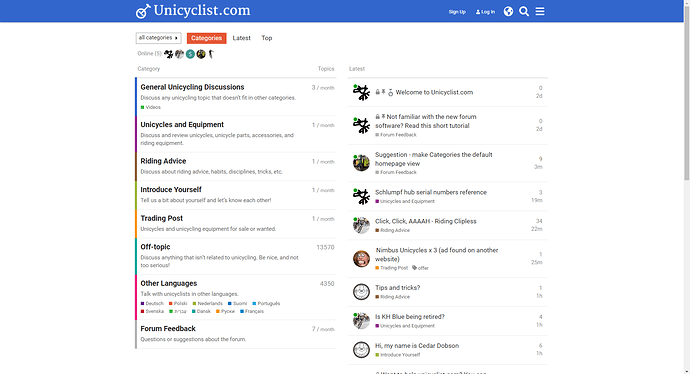Open the Русский subcategory
Screen dimensions: 690x374
click(x=225, y=312)
